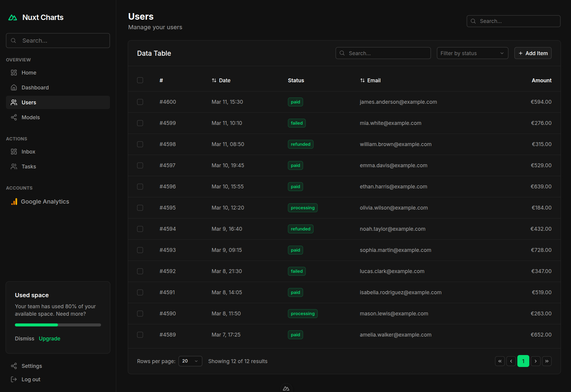
Task: Click the Dashboard house icon
Action: 14,87
